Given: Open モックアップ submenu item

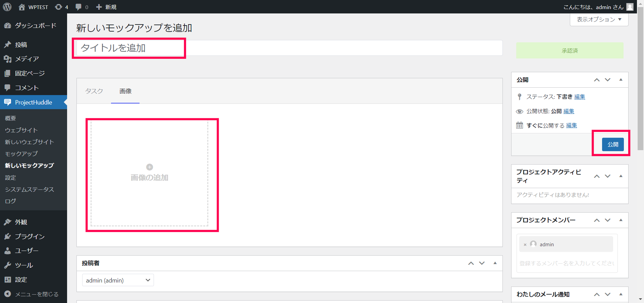Looking at the screenshot, I should pos(21,154).
